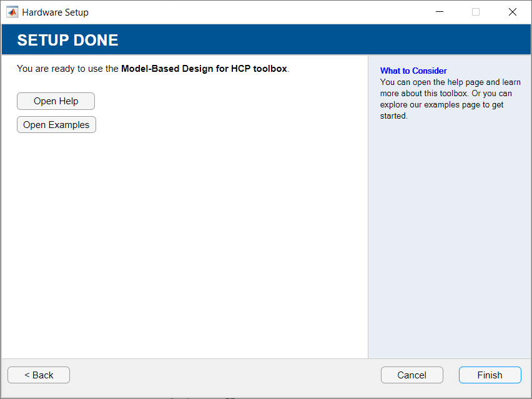The width and height of the screenshot is (532, 399).
Task: Click the 'Hardware Setup' window title
Action: tap(56, 12)
